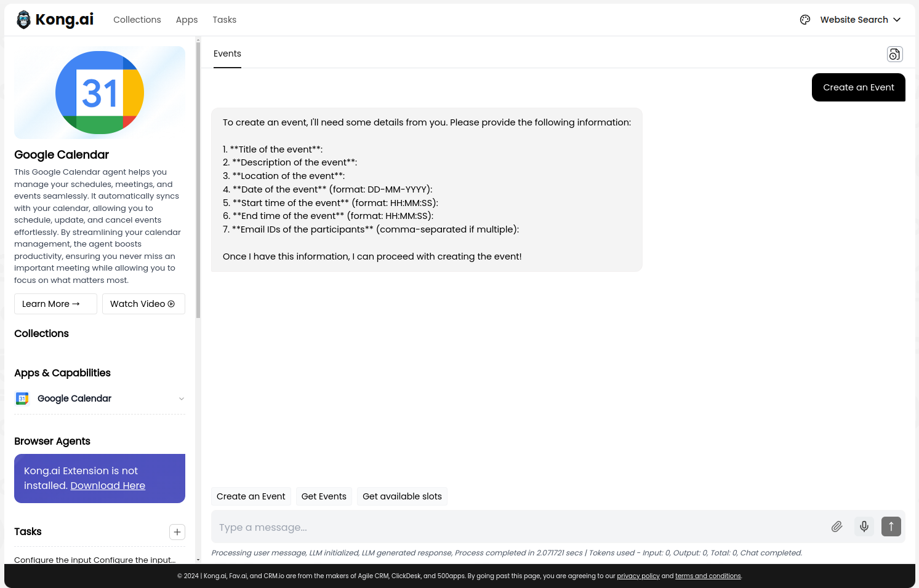Click the Google Calendar heading text
The image size is (919, 588).
[62, 154]
